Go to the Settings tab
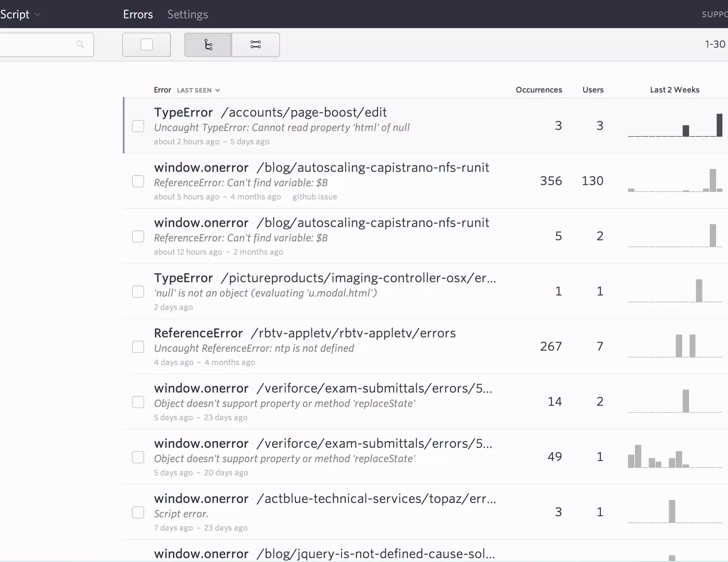 [188, 15]
